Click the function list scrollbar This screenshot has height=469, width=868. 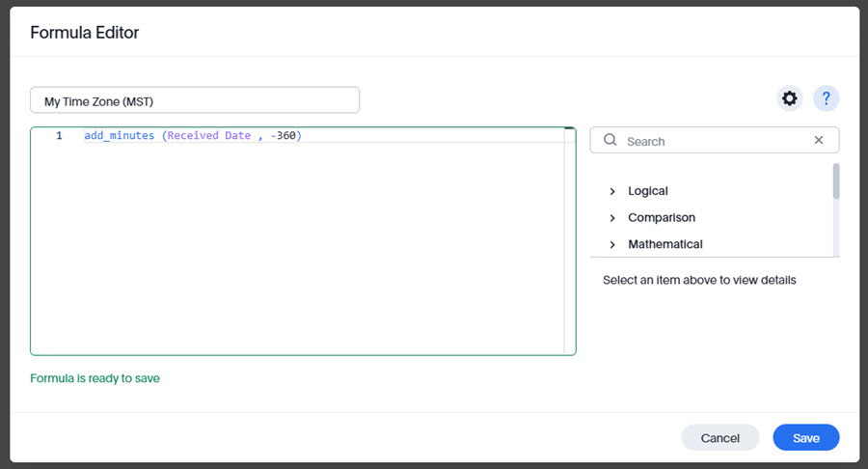[x=836, y=180]
